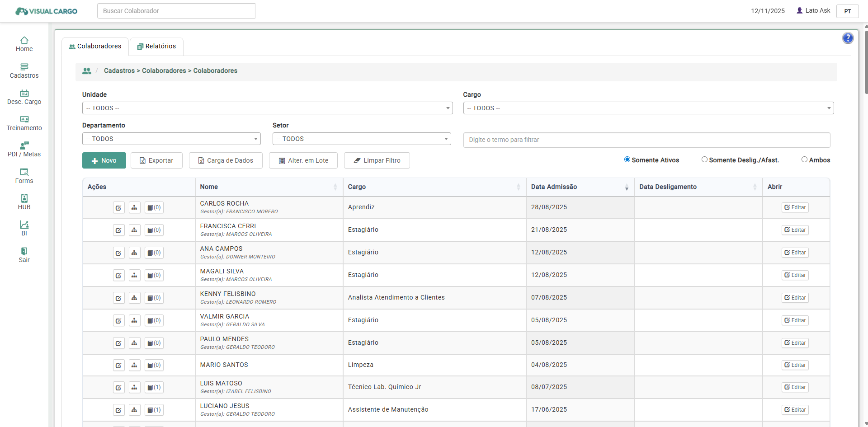Open the BI chart icon
Viewport: 868px width, 427px height.
[x=24, y=225]
